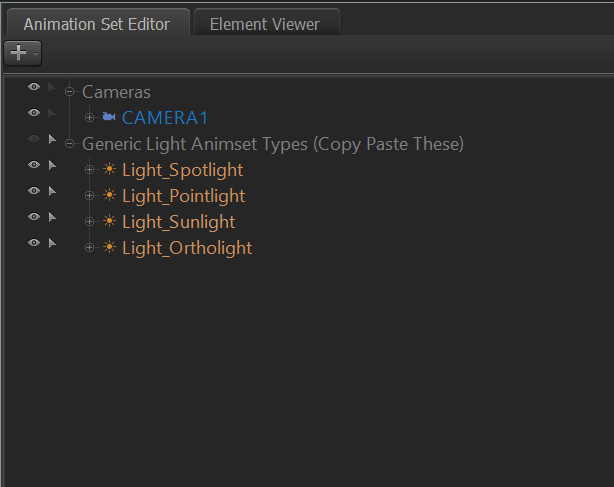The width and height of the screenshot is (614, 487).
Task: Select the Light_Sunlight animation set
Action: coord(178,222)
